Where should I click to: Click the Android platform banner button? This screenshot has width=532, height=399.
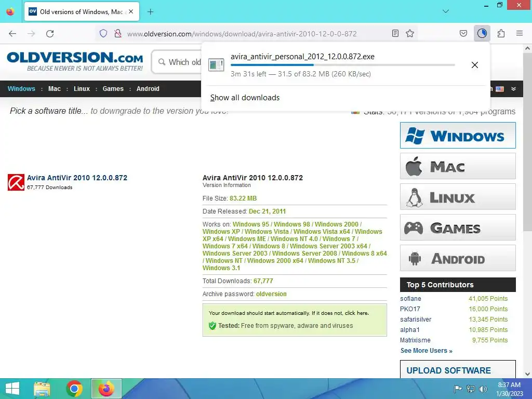pos(458,258)
